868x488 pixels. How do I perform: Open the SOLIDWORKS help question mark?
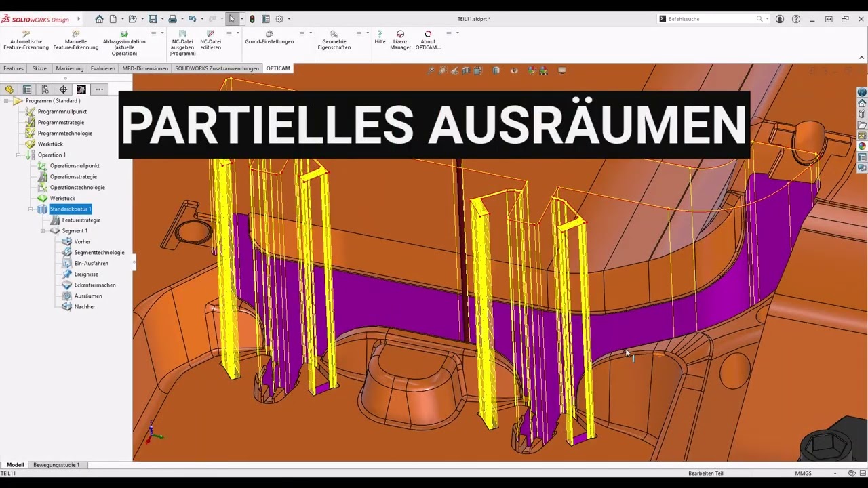point(796,19)
